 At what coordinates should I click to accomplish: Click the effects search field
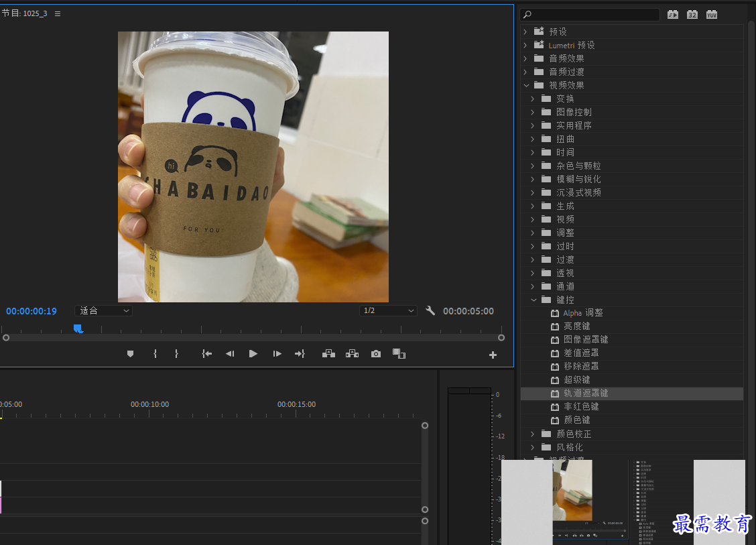click(590, 15)
